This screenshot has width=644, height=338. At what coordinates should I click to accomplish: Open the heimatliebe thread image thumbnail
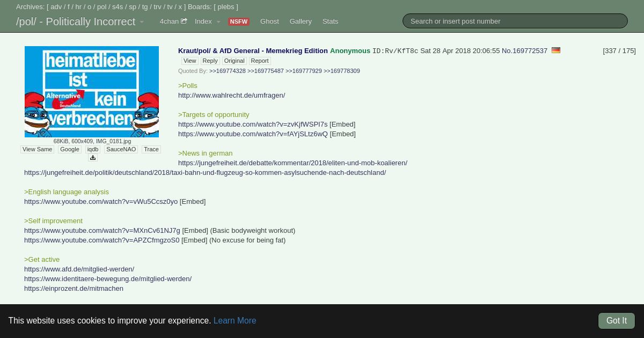92,92
